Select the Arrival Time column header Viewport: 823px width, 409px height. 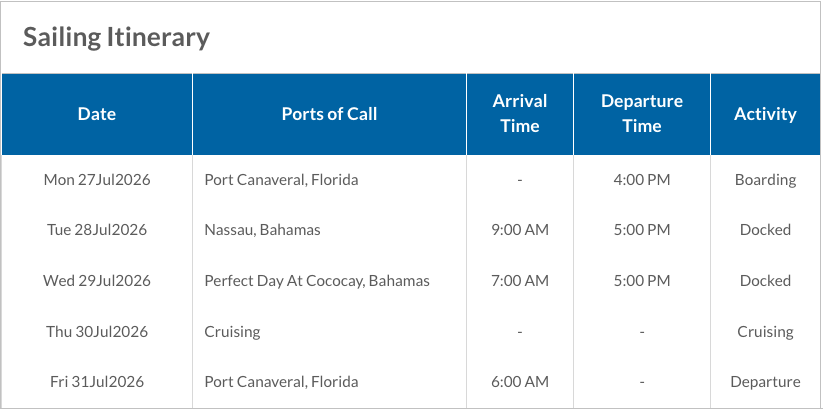pyautogui.click(x=520, y=114)
